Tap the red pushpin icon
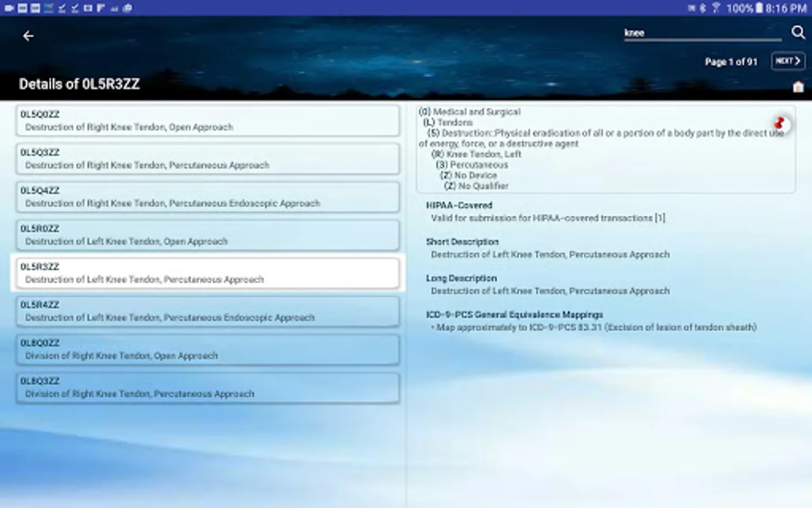812x508 pixels. [x=779, y=123]
